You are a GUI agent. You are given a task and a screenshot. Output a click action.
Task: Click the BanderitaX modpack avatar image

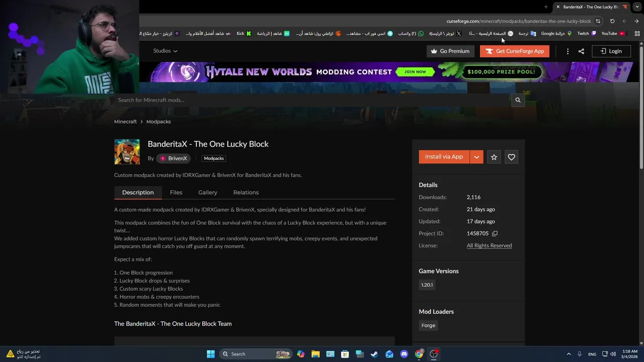(127, 152)
